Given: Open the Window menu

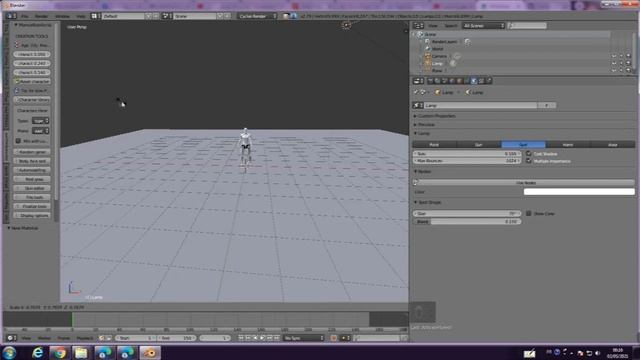Looking at the screenshot, I should point(62,16).
